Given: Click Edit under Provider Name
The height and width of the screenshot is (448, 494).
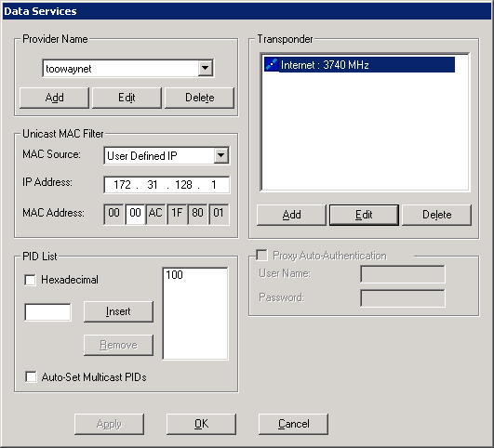Looking at the screenshot, I should pos(127,98).
